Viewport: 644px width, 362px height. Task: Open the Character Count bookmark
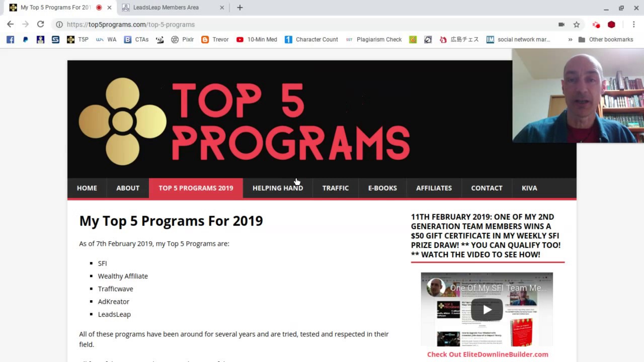point(311,39)
